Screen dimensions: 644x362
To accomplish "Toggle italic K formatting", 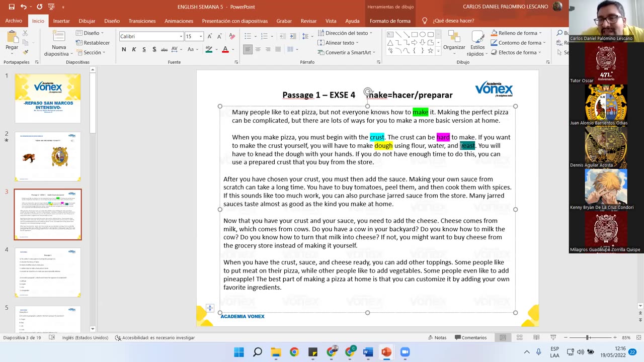I will click(134, 49).
